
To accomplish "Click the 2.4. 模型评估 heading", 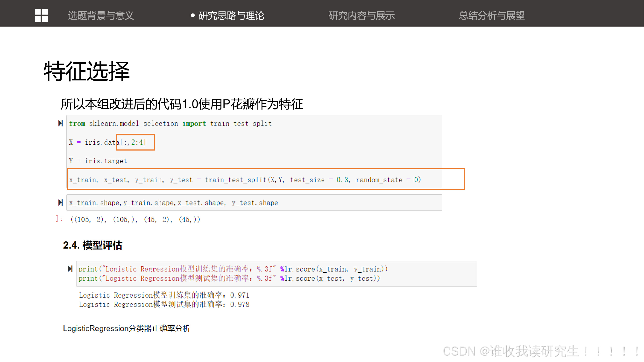I will [x=93, y=245].
